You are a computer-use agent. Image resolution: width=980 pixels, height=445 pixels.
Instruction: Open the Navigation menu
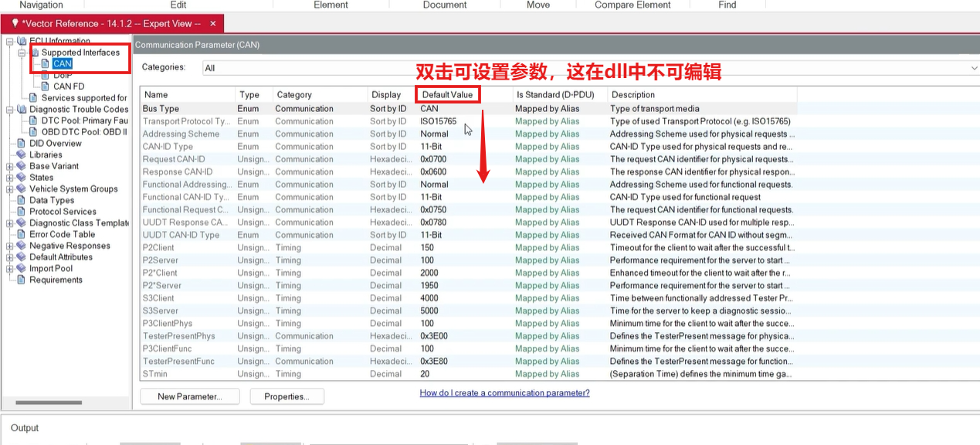point(41,5)
